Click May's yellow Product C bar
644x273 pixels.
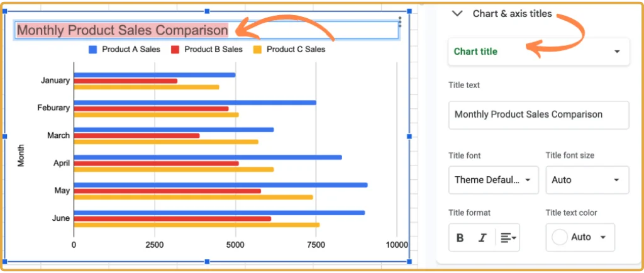(193, 197)
